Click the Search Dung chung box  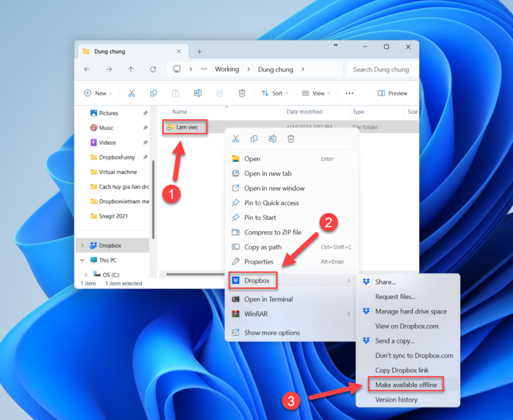click(x=382, y=69)
